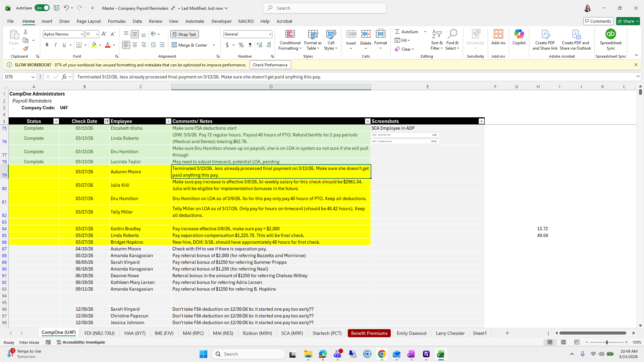Click Merge & Center button
Viewport: 644px width, 362px height.
click(x=190, y=45)
